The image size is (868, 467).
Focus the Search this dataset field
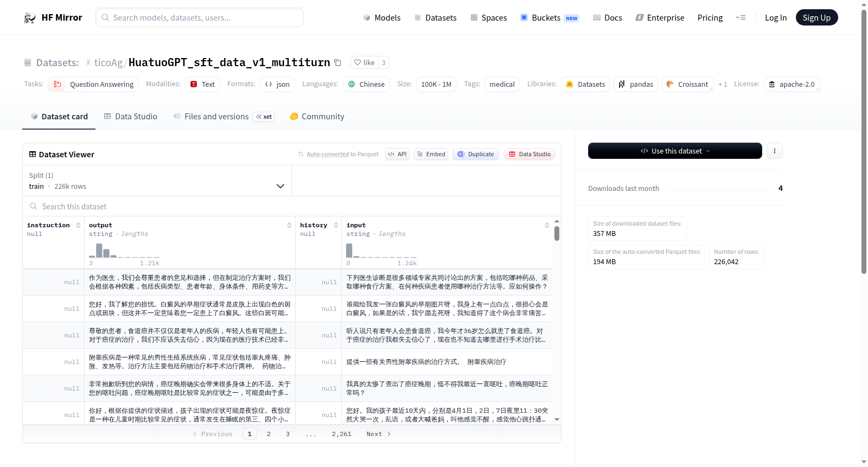coord(292,207)
